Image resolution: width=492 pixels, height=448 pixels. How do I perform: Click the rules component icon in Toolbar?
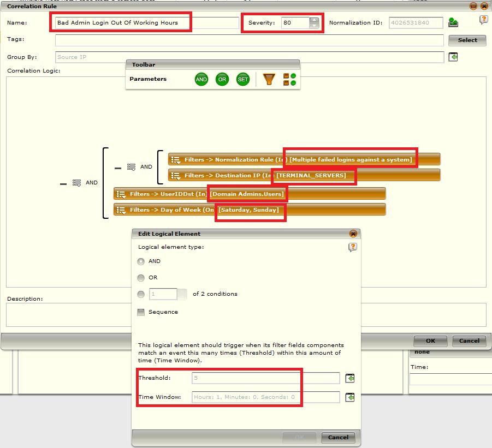coord(289,79)
